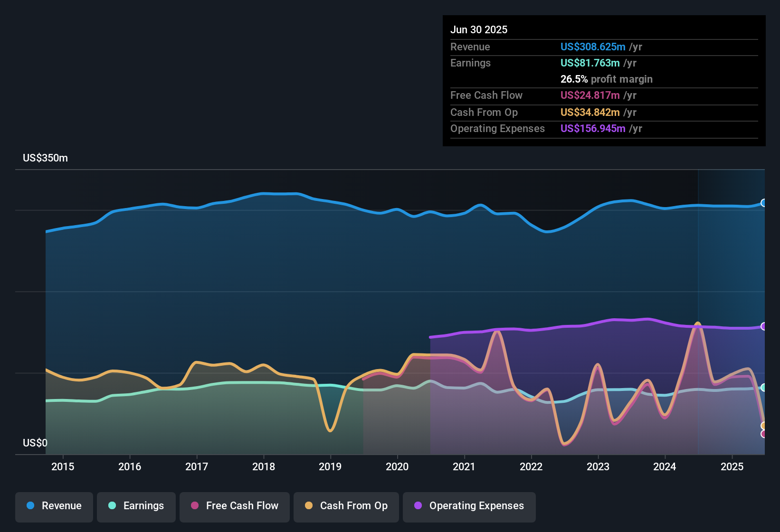Click the Free Cash Flow endpoint marker
Image resolution: width=780 pixels, height=532 pixels.
[x=764, y=434]
